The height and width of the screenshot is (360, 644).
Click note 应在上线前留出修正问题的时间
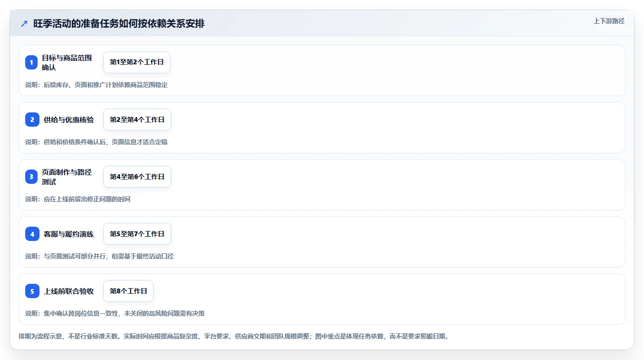[87, 199]
